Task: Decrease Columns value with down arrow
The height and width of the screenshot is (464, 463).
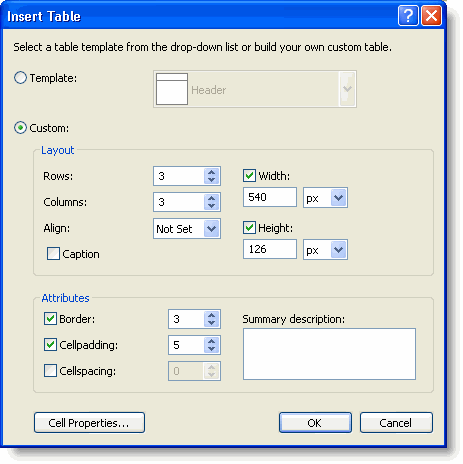Action: 211,206
